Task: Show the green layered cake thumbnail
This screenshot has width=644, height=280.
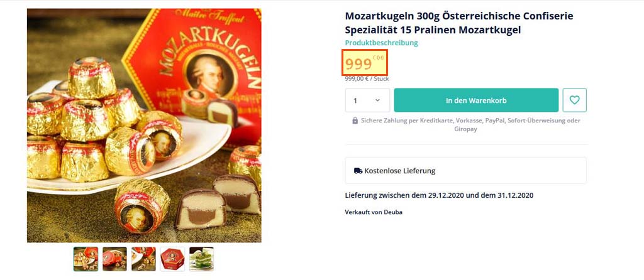Action: [202, 259]
